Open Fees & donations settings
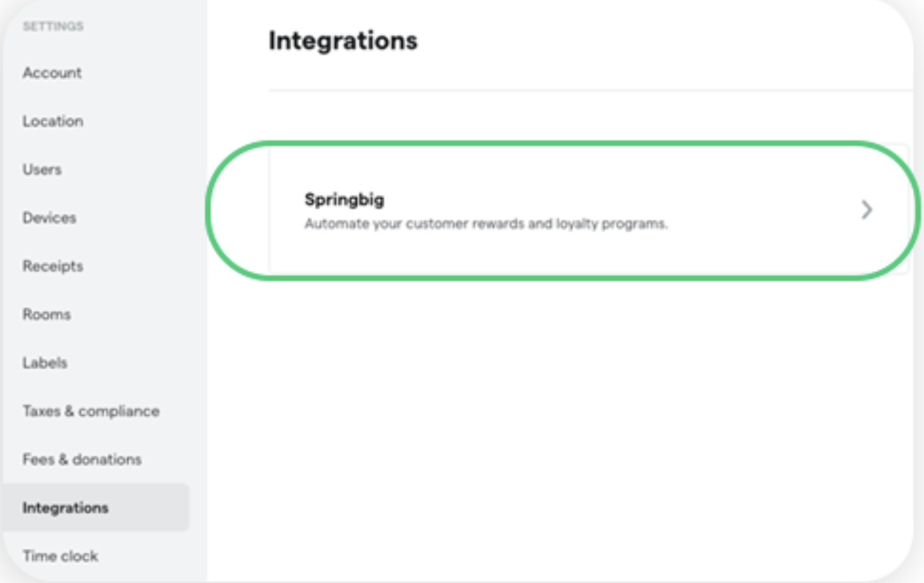The width and height of the screenshot is (924, 583). [x=82, y=459]
